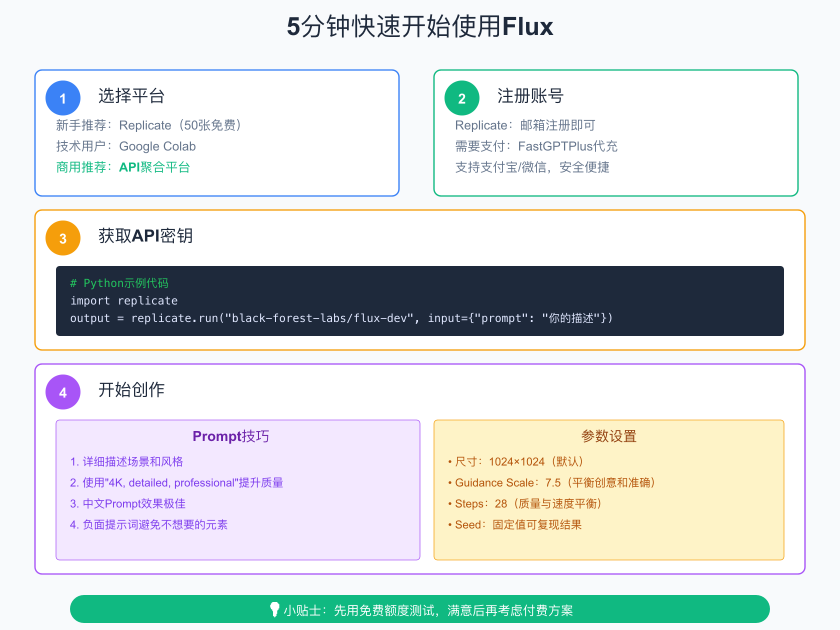Select the 开始创作 heading
The image size is (840, 630).
pos(131,389)
